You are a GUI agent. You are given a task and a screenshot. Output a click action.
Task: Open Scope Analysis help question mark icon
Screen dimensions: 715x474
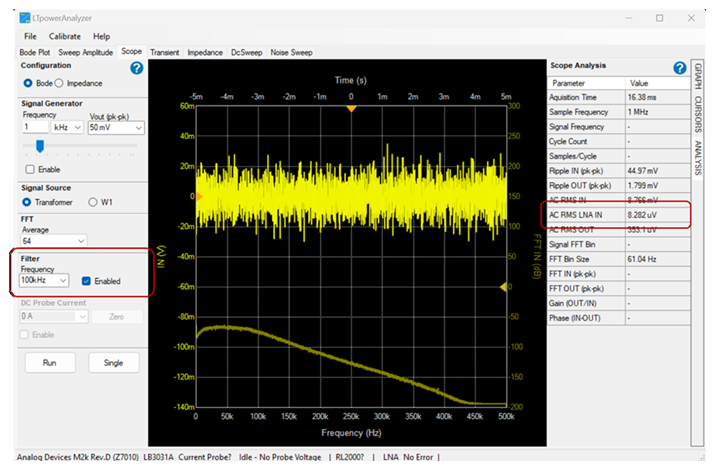pyautogui.click(x=679, y=68)
